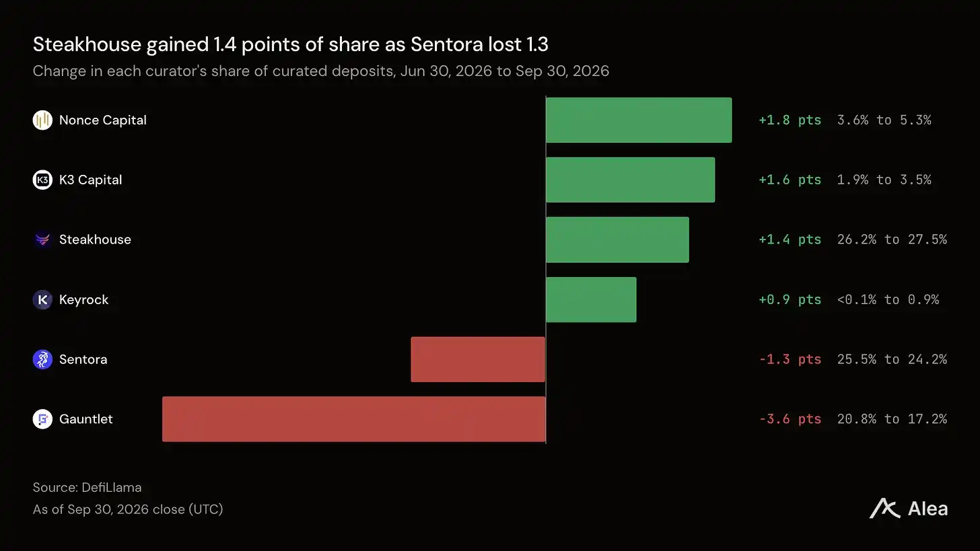This screenshot has height=551, width=980.
Task: Click the +1.8 pts value label
Action: pyautogui.click(x=790, y=120)
